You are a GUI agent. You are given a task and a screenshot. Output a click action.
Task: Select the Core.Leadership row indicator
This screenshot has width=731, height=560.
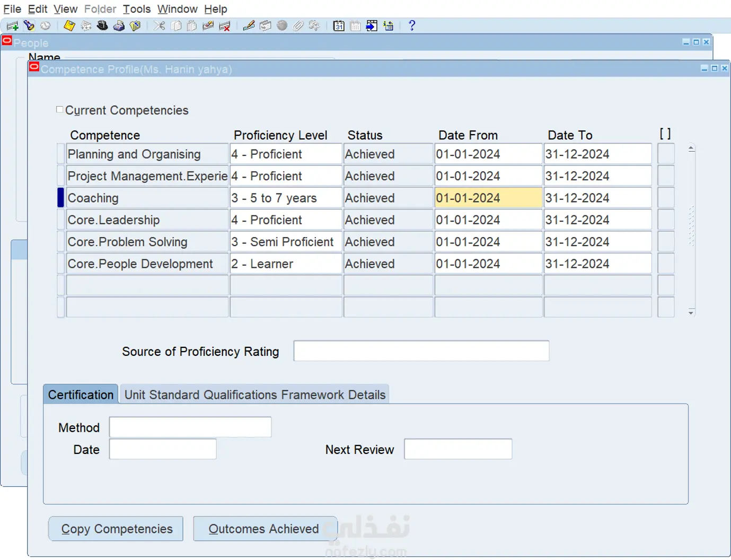coord(60,220)
